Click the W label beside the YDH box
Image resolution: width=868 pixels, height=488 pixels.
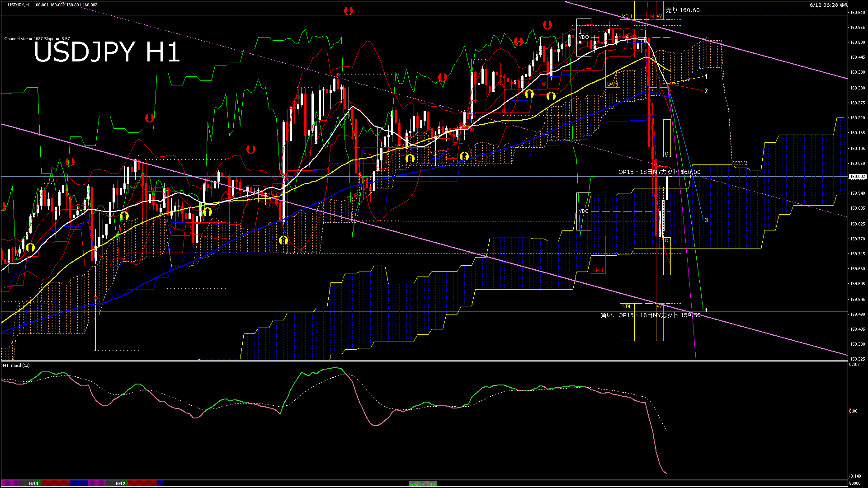[659, 16]
